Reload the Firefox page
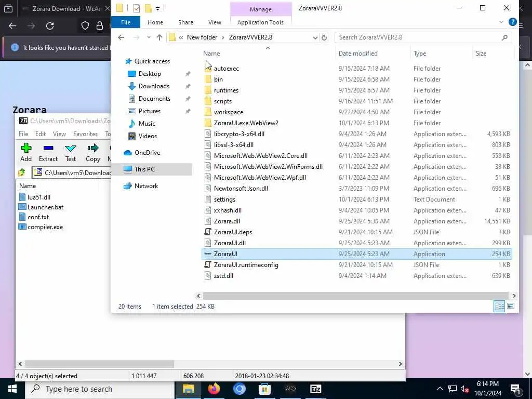 pos(50,26)
